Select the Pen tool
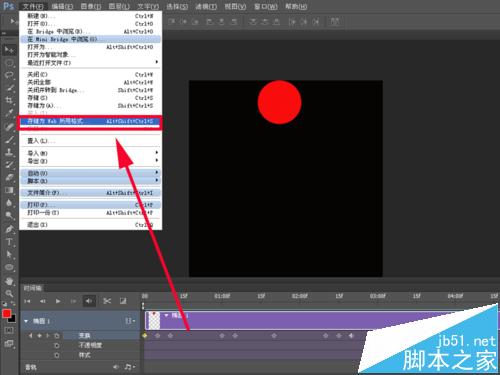Viewport: 500px width, 375px height. [9, 229]
